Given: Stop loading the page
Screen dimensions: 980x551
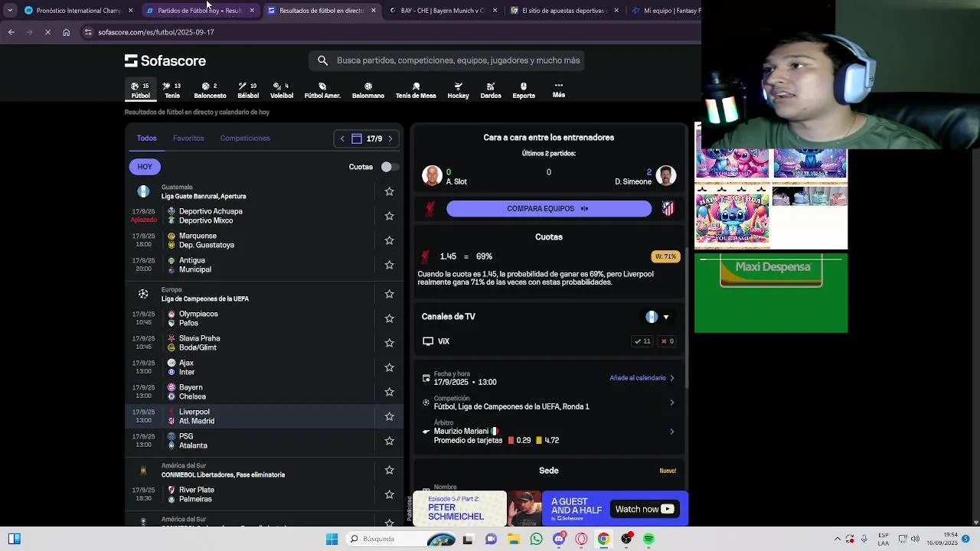Looking at the screenshot, I should coord(47,32).
